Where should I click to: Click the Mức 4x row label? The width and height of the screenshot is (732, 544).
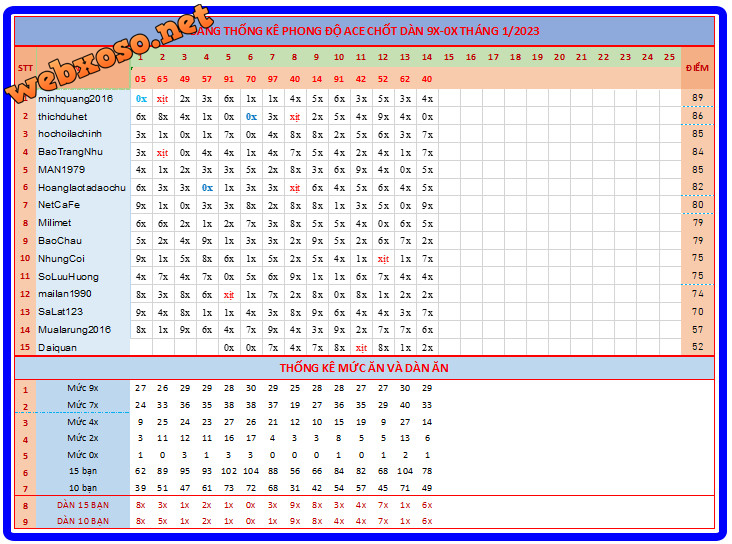click(x=83, y=422)
